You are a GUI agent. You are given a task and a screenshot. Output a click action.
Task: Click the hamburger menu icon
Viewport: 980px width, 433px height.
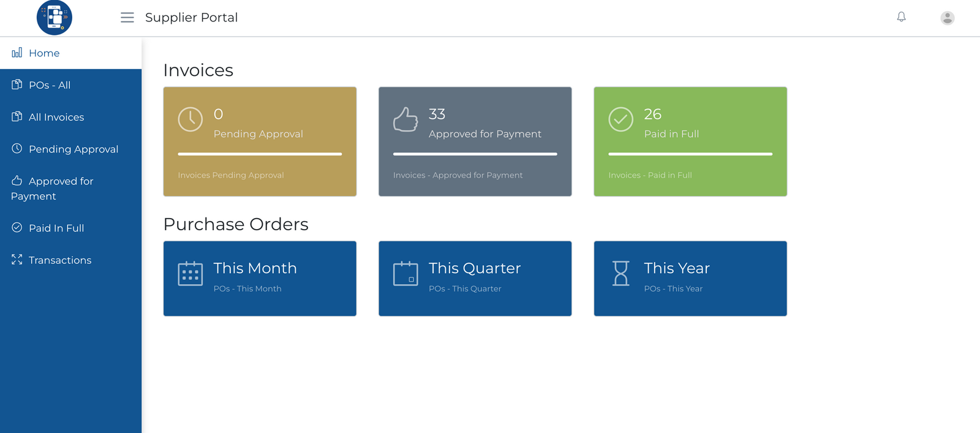pyautogui.click(x=127, y=18)
